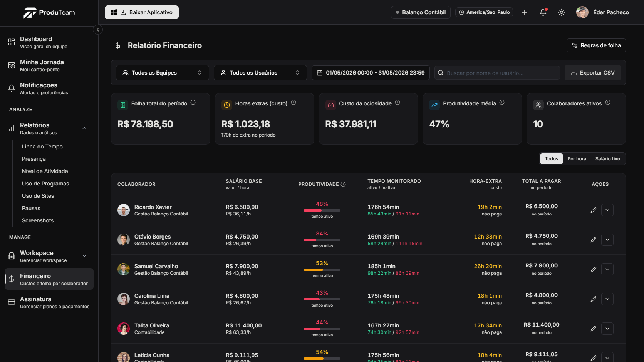Open Éder Pacheco's profile avatar
The height and width of the screenshot is (362, 644).
(x=582, y=12)
